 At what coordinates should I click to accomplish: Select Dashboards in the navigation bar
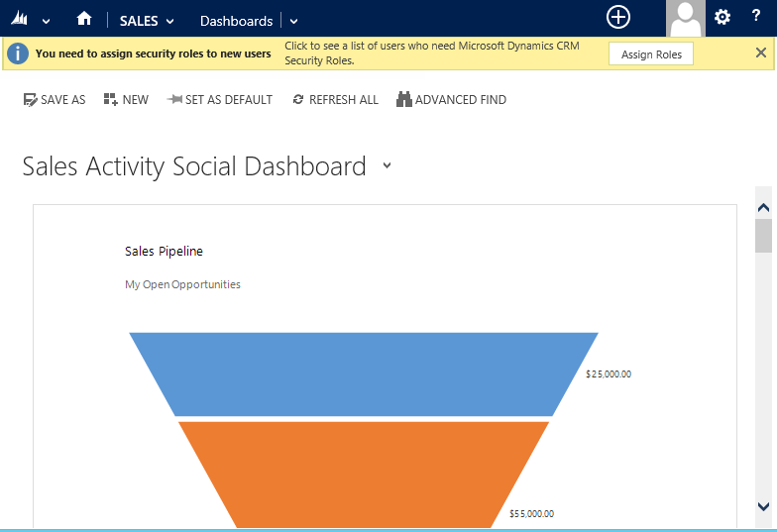click(236, 21)
